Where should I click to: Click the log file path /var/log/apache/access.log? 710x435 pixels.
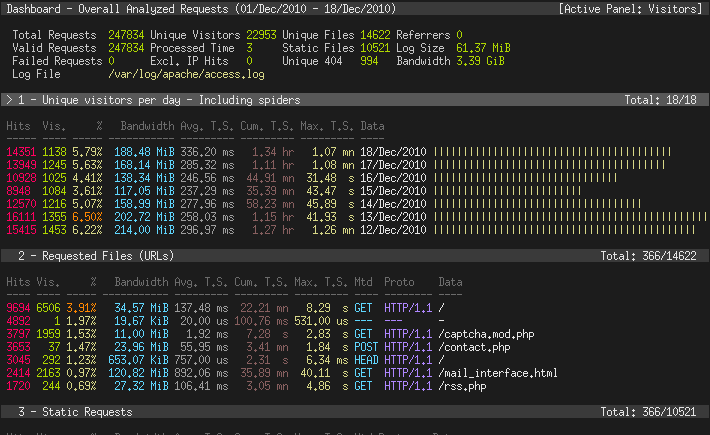tap(186, 74)
